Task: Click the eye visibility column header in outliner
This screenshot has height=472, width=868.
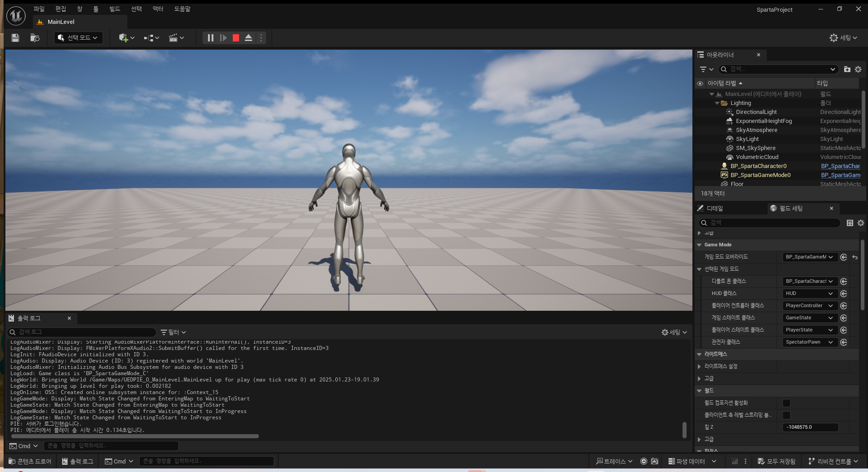Action: click(x=700, y=83)
